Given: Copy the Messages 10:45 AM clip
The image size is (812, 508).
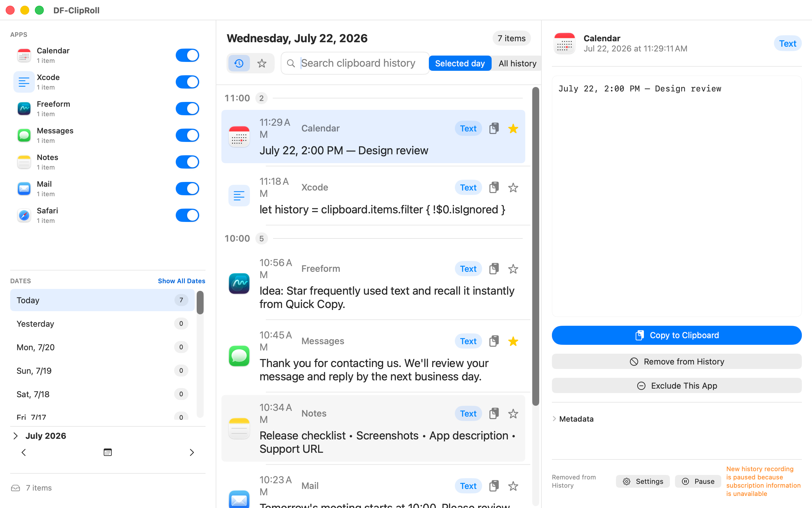Looking at the screenshot, I should click(x=494, y=341).
